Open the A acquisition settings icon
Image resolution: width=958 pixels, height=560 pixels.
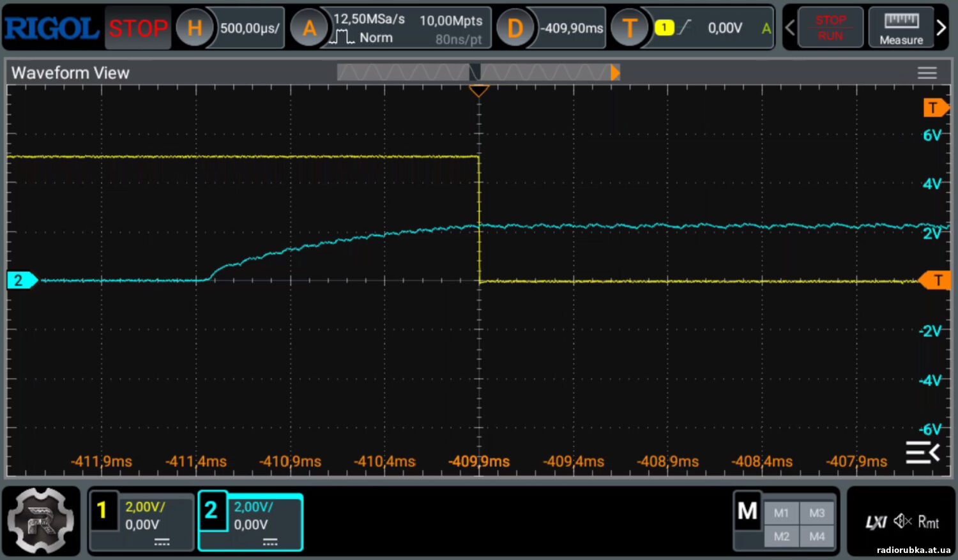[x=309, y=28]
